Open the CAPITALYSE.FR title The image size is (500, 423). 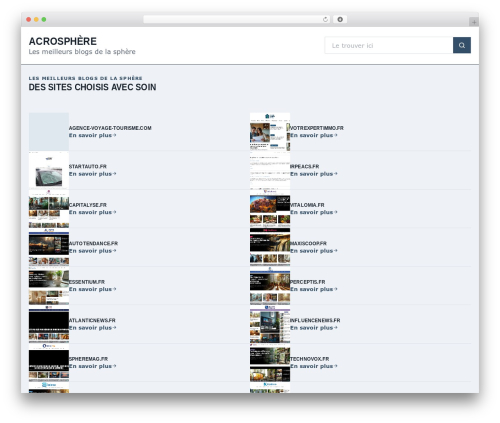[88, 205]
